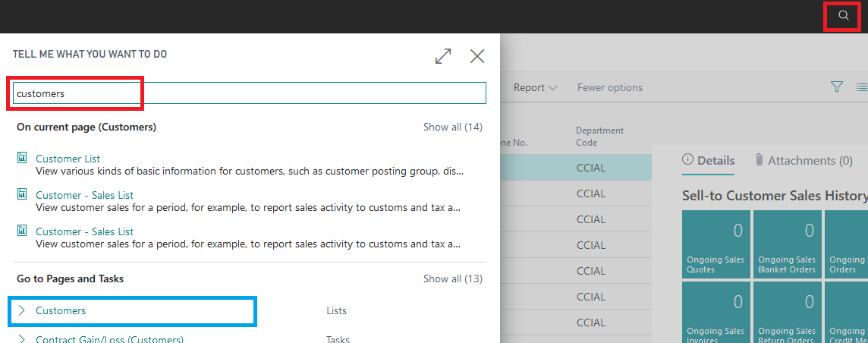The height and width of the screenshot is (343, 868).
Task: Close the Tell Me dialog
Action: 477,56
